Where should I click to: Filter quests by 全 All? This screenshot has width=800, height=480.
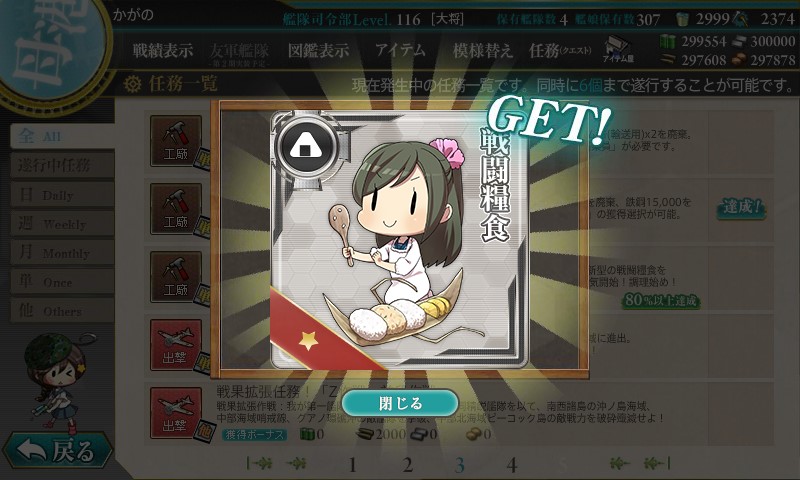[x=62, y=136]
